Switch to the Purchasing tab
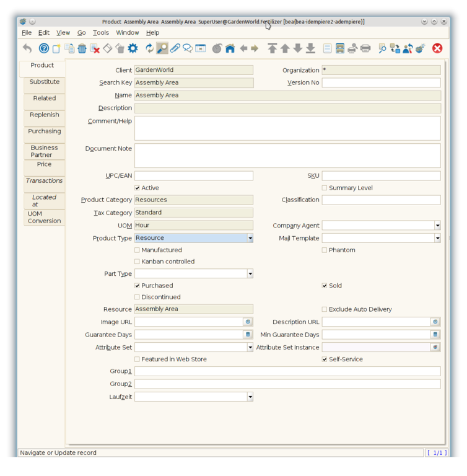 tap(45, 131)
